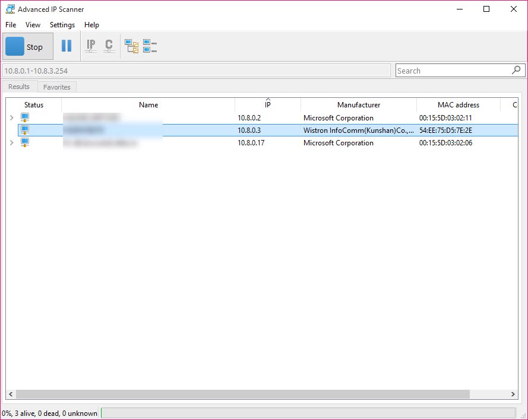This screenshot has height=420, width=528.
Task: Open the Settings menu
Action: [62, 25]
